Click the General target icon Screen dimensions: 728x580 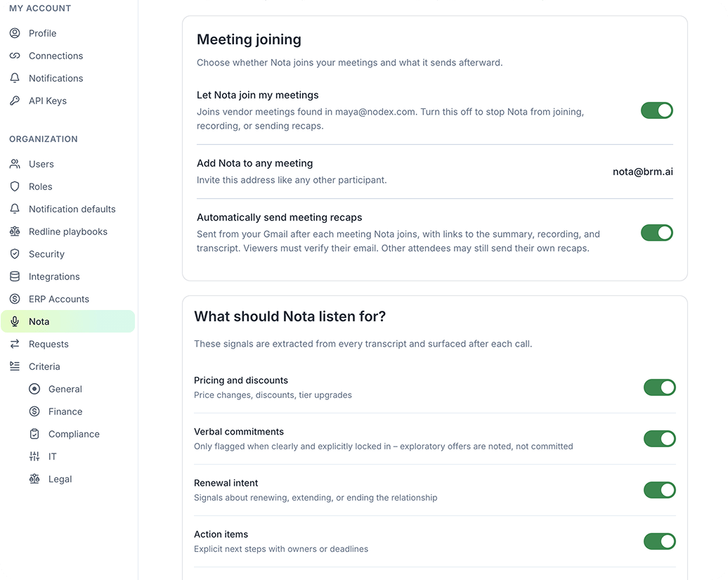[x=34, y=389]
